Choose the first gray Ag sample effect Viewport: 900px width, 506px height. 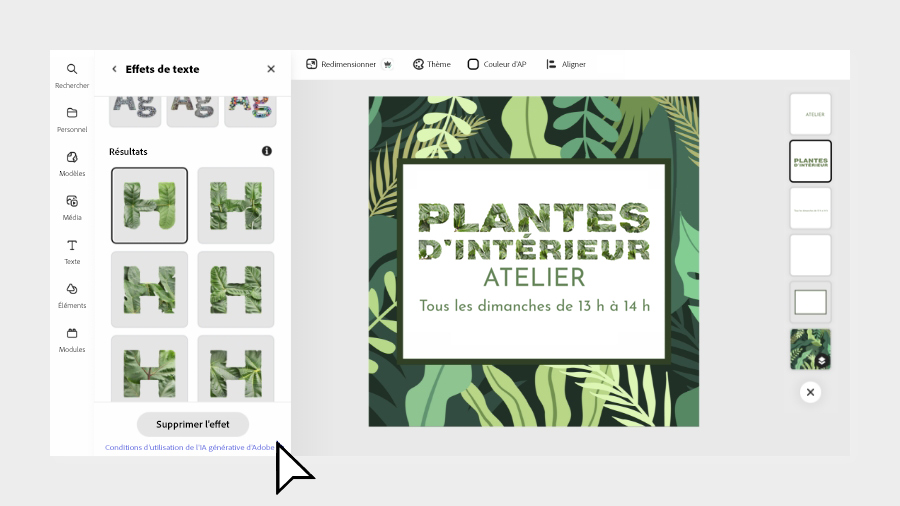[x=135, y=111]
